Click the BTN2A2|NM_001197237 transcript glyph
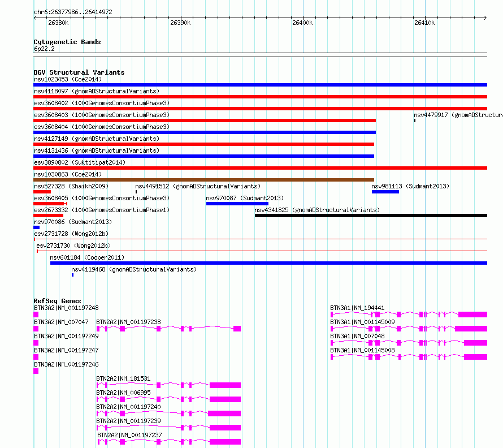 tap(169, 442)
